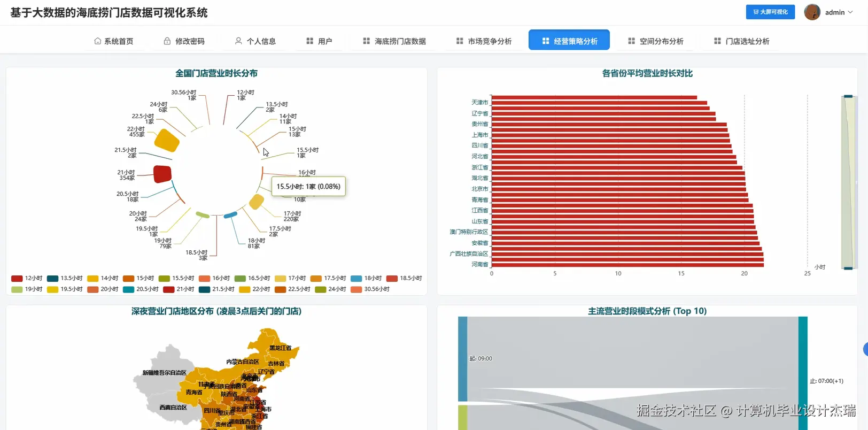
Task: Toggle the 16小时 legend entry
Action: [x=214, y=278]
